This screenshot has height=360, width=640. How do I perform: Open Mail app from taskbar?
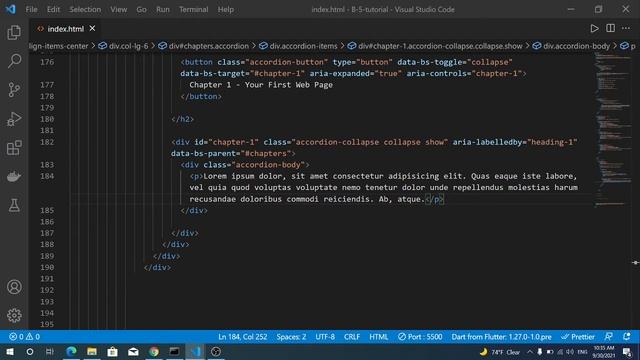click(133, 351)
